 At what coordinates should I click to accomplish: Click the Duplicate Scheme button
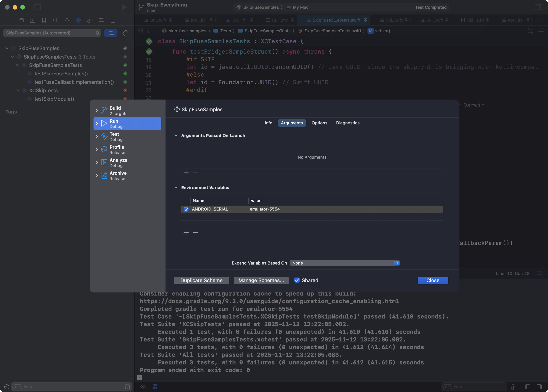point(201,280)
